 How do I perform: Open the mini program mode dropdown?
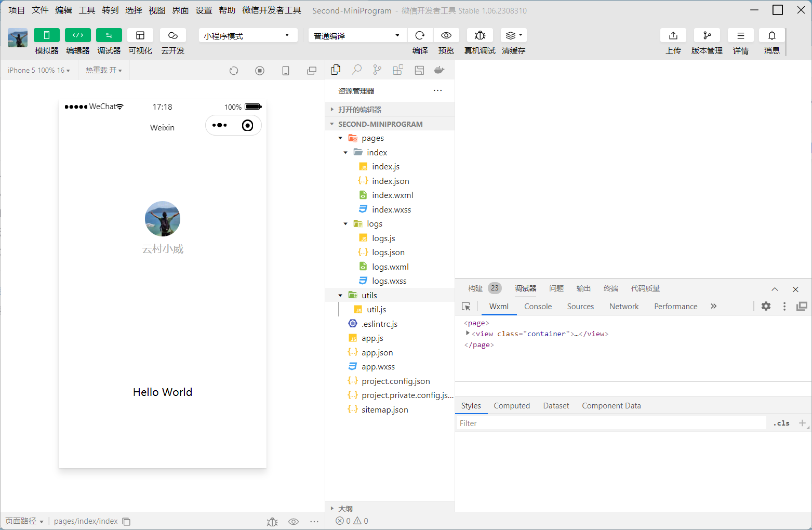click(x=247, y=35)
